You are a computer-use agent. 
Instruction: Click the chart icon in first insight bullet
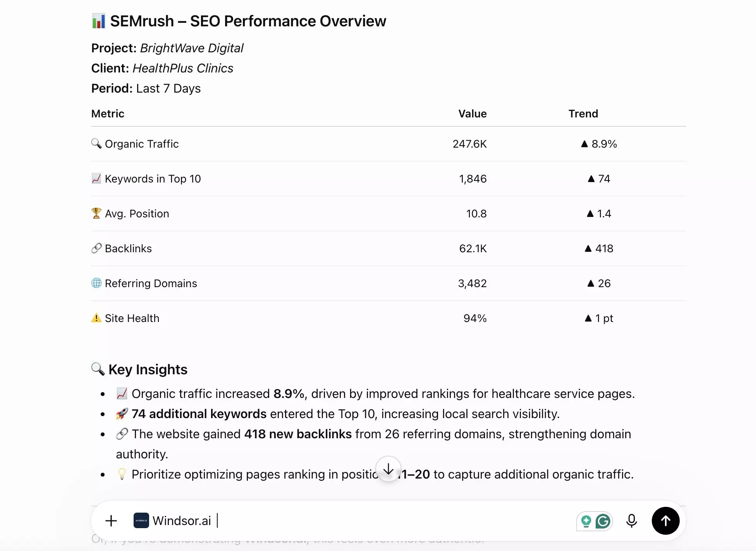[122, 393]
